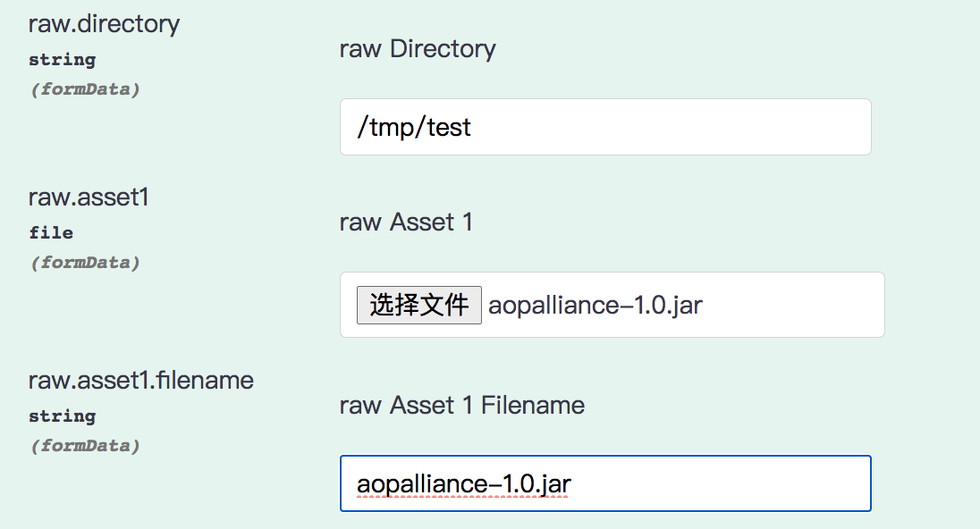Viewport: 980px width, 529px height.
Task: Click selected file name beside 选择文件 button
Action: pos(595,305)
